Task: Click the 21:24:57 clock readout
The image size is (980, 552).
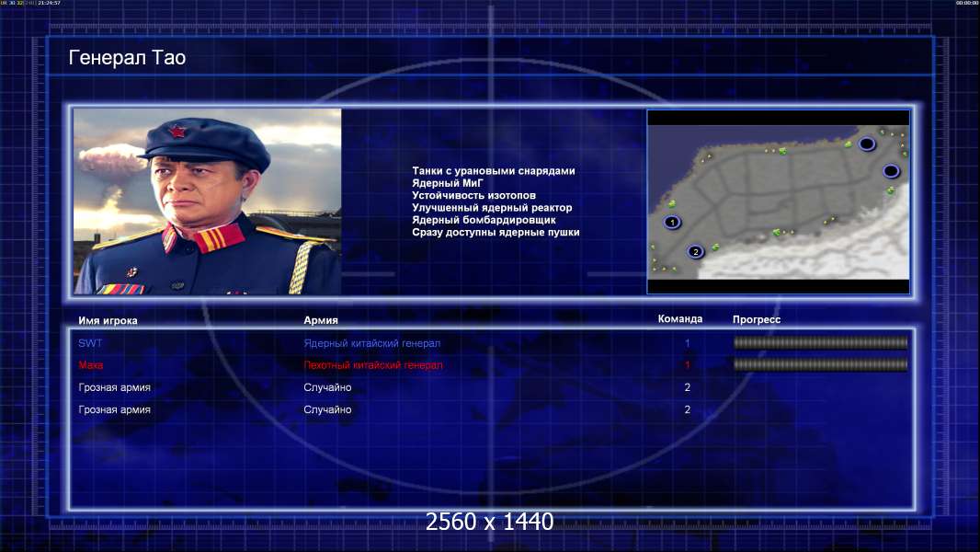Action: (50, 3)
